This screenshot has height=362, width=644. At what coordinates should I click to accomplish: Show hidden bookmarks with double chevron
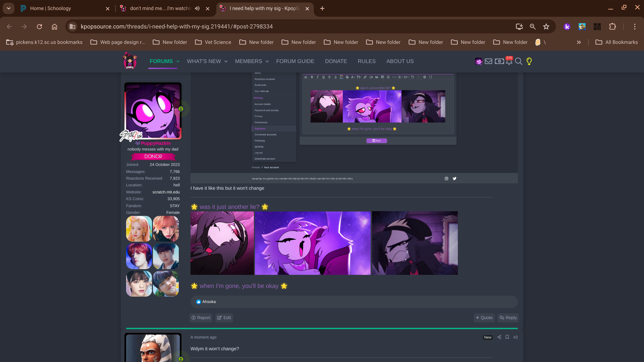(579, 42)
